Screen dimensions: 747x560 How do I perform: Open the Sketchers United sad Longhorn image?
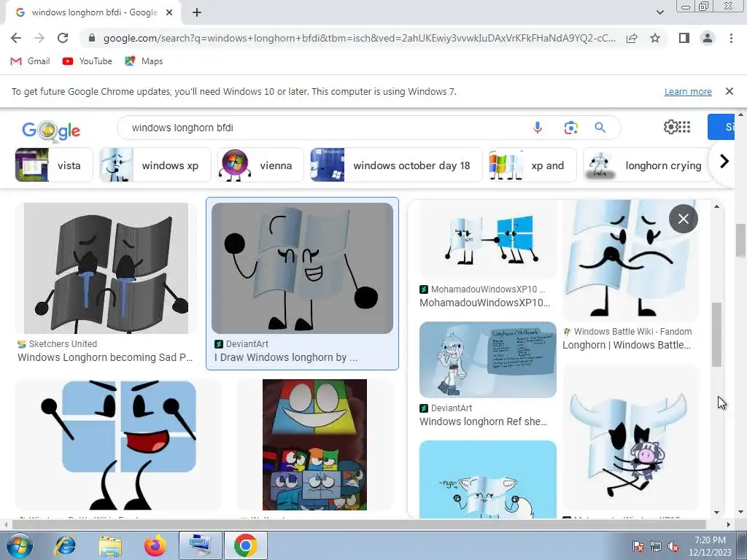click(x=106, y=268)
